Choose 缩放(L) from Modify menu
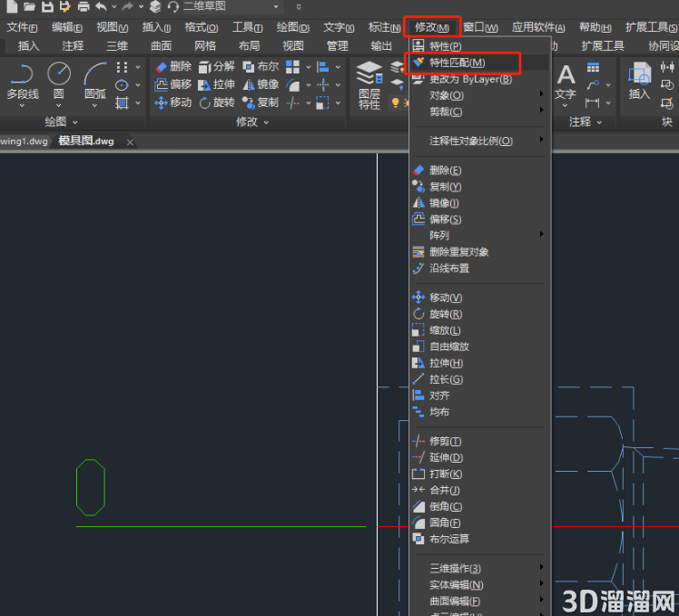 pyautogui.click(x=479, y=331)
